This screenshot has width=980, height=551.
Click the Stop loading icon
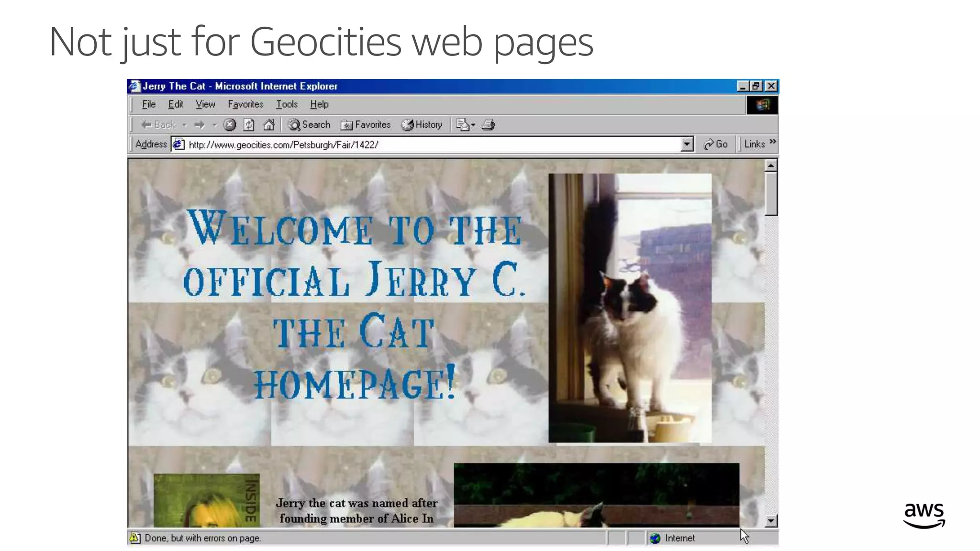(x=230, y=125)
